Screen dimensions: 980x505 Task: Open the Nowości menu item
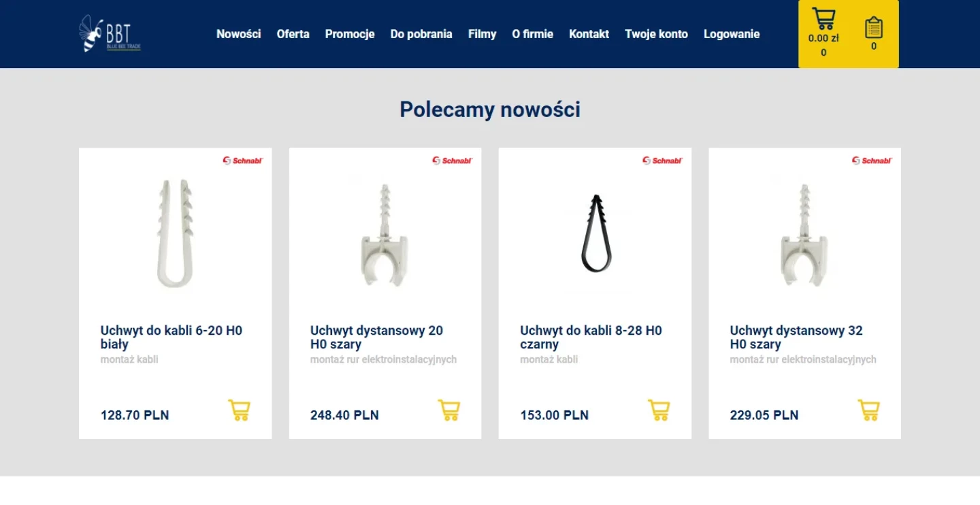239,34
